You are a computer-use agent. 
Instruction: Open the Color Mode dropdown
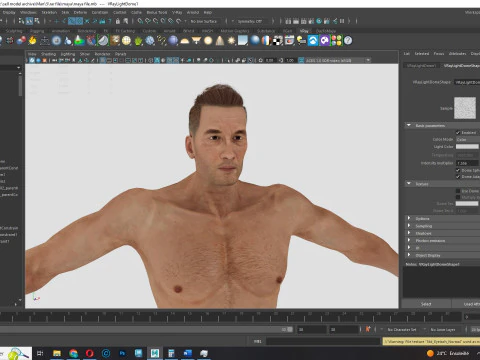[x=468, y=140]
